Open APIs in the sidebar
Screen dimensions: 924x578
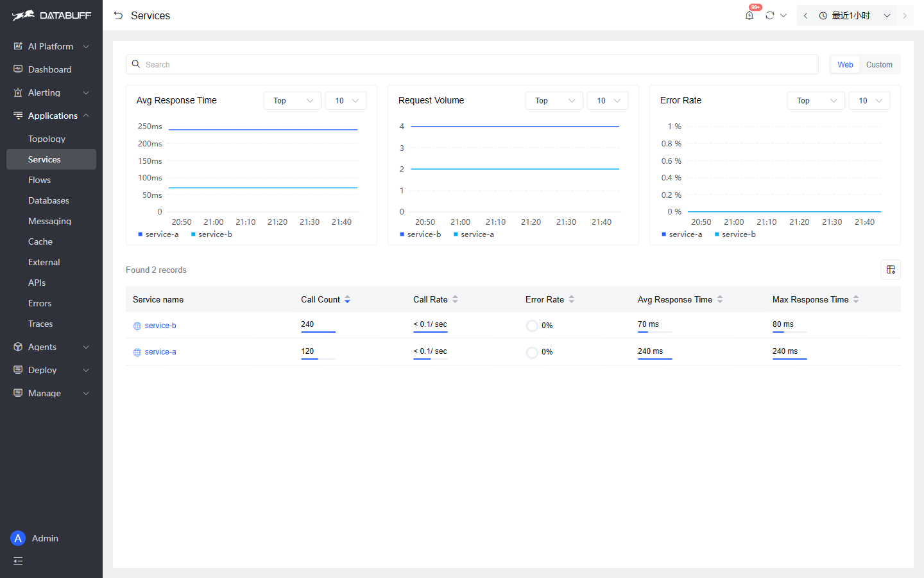tap(51, 283)
